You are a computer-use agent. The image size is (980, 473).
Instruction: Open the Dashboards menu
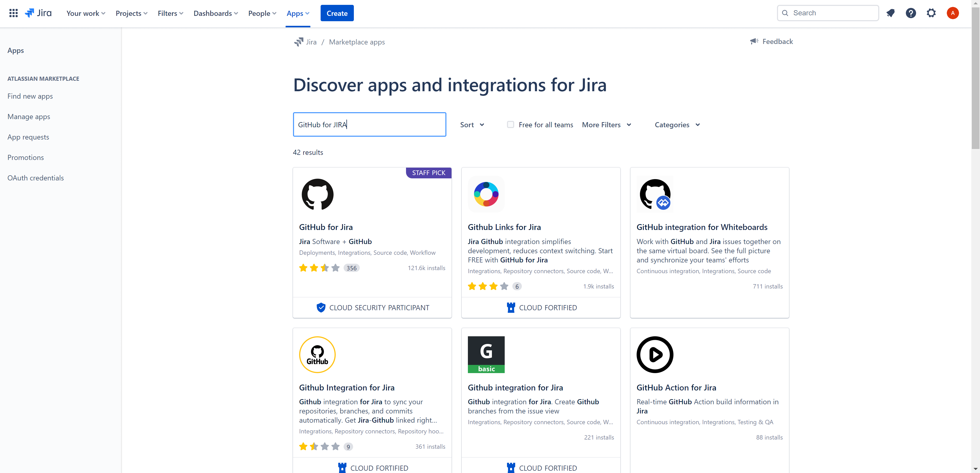(x=215, y=13)
